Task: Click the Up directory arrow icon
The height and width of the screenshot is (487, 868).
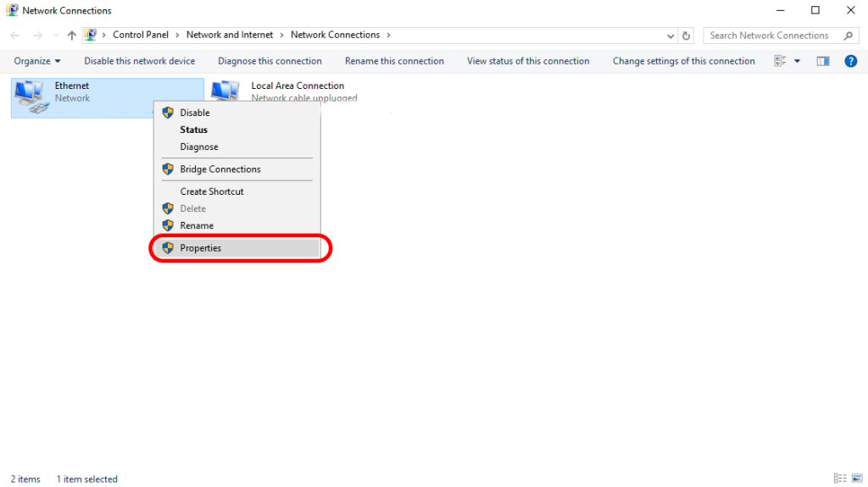Action: pos(71,36)
